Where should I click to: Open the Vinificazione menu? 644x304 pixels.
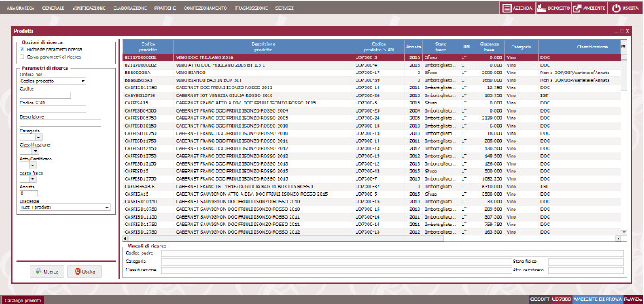(x=88, y=7)
